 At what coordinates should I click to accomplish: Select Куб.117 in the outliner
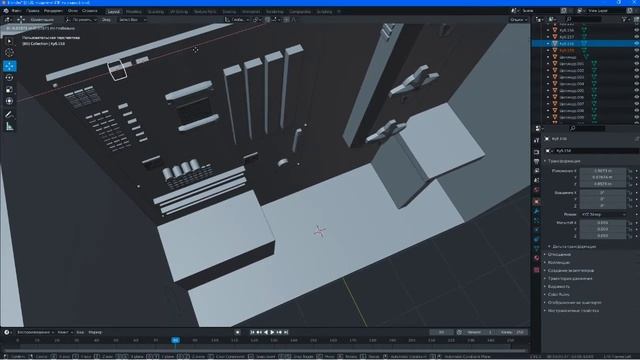coord(567,37)
